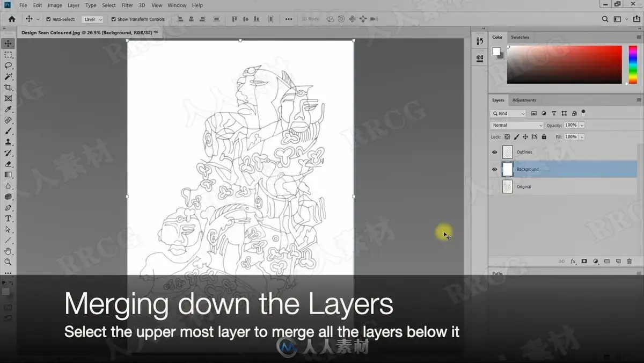Screen dimensions: 644x363
Task: Click the foreground color swatch in Color panel
Action: tap(496, 51)
